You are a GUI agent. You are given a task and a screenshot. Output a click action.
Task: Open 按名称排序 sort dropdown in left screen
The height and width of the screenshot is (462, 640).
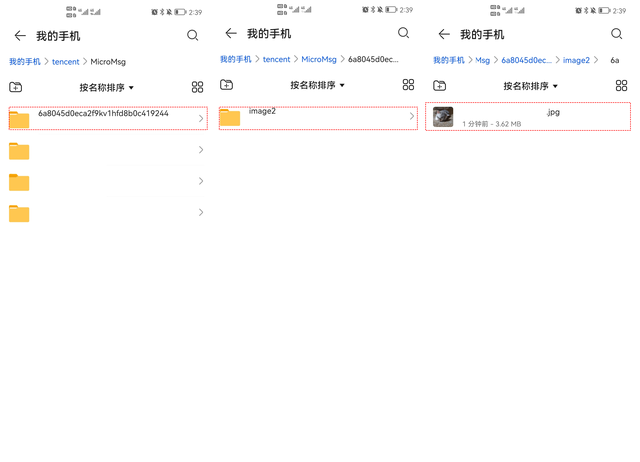pyautogui.click(x=107, y=88)
